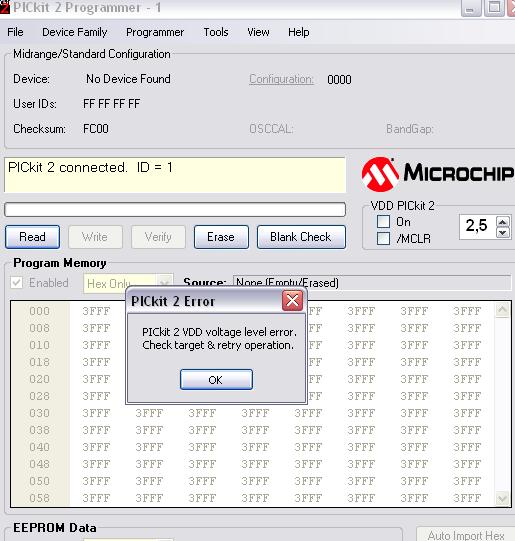The height and width of the screenshot is (541, 515).
Task: Click the BandGap label
Action: [409, 129]
